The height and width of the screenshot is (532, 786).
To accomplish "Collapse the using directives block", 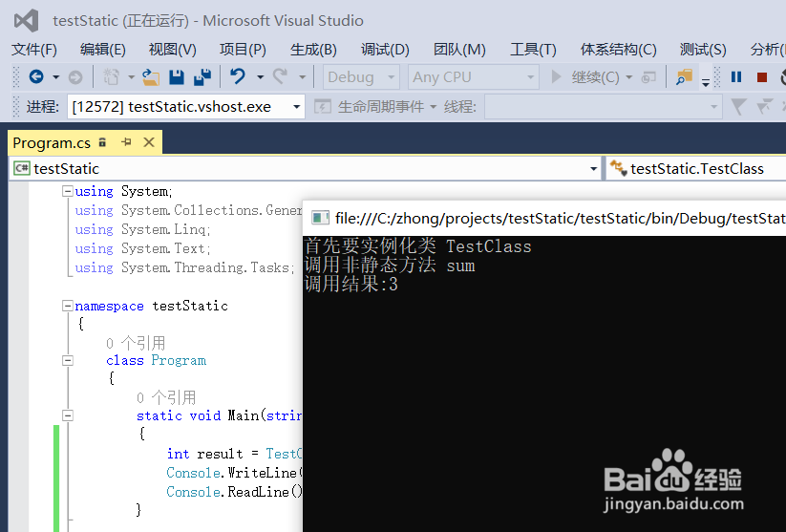I will [67, 191].
